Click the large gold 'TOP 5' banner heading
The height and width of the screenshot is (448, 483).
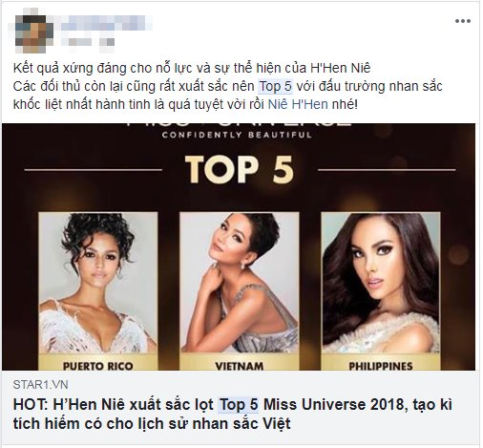tap(240, 169)
